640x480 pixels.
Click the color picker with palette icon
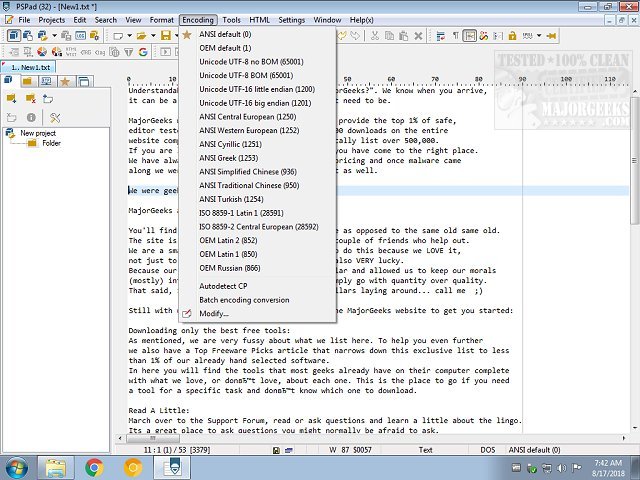[57, 51]
